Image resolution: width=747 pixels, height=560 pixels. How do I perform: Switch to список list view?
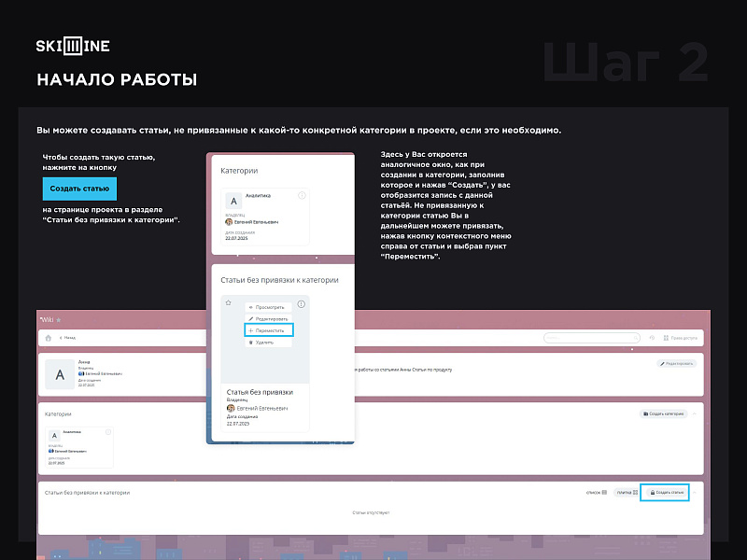click(597, 493)
